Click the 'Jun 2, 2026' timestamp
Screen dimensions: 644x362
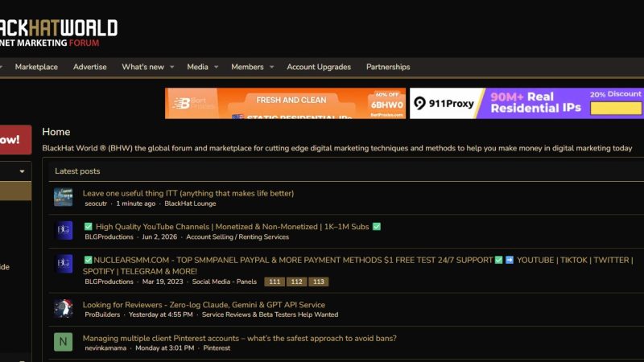159,237
